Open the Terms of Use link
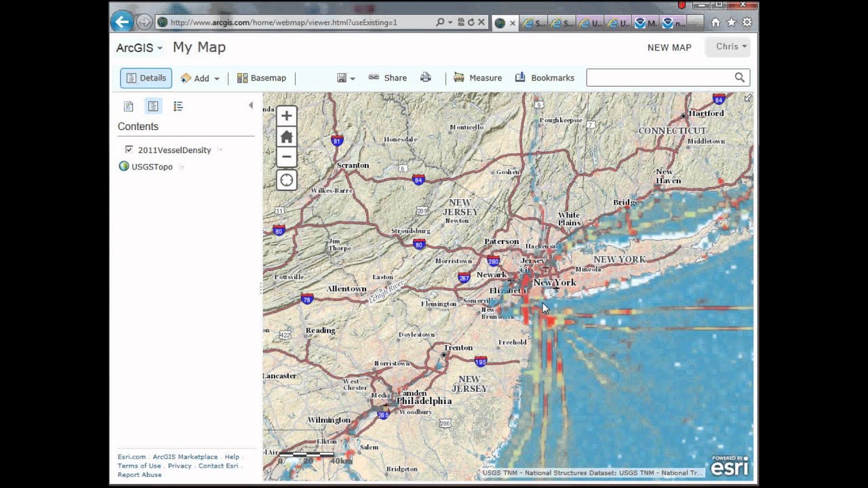The width and height of the screenshot is (868, 488). tap(140, 466)
